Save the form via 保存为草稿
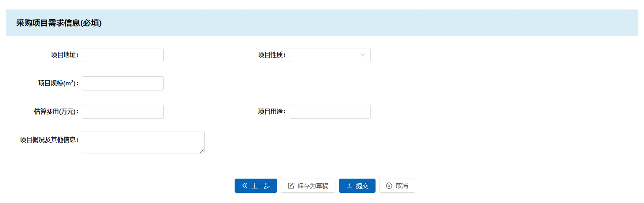This screenshot has width=644, height=203. click(x=308, y=186)
